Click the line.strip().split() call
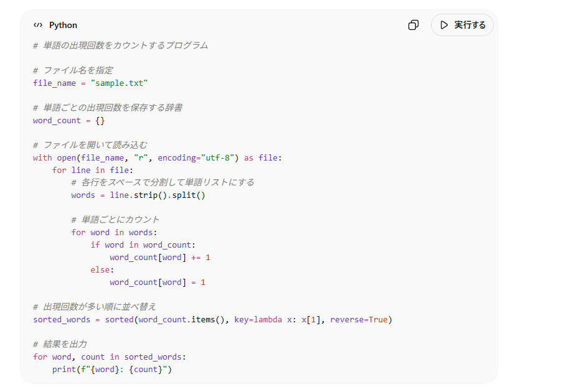This screenshot has width=581, height=392. click(x=158, y=195)
